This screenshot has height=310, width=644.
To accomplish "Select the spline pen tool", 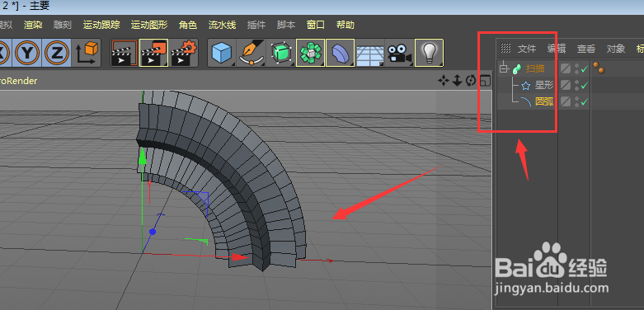I will [x=251, y=53].
